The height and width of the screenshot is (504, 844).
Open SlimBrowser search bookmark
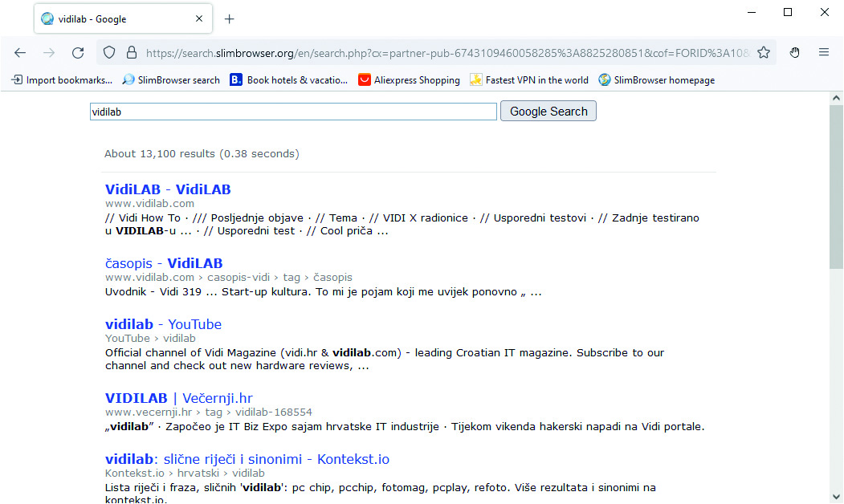click(171, 80)
